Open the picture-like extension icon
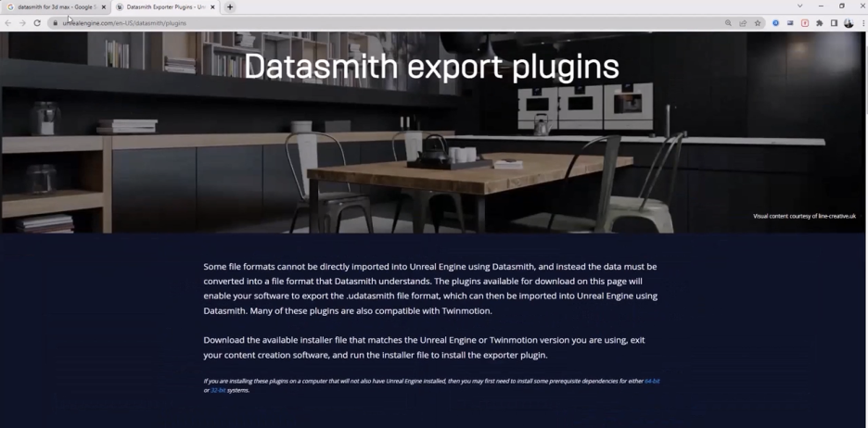868x428 pixels. pos(790,23)
